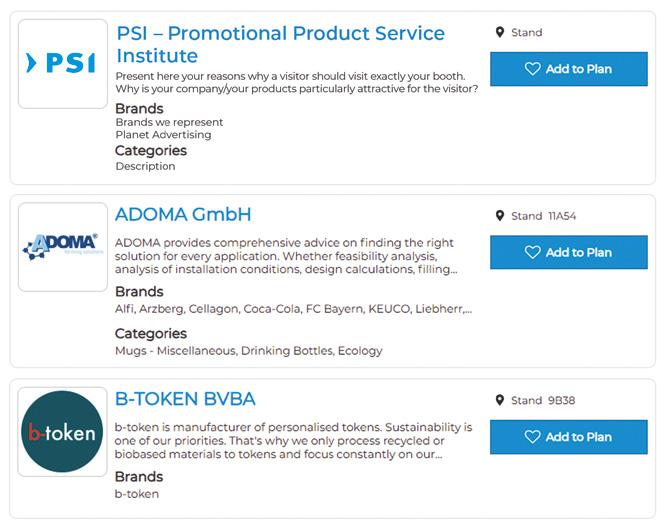Add ADOMA GmbH to Plan

[x=568, y=253]
